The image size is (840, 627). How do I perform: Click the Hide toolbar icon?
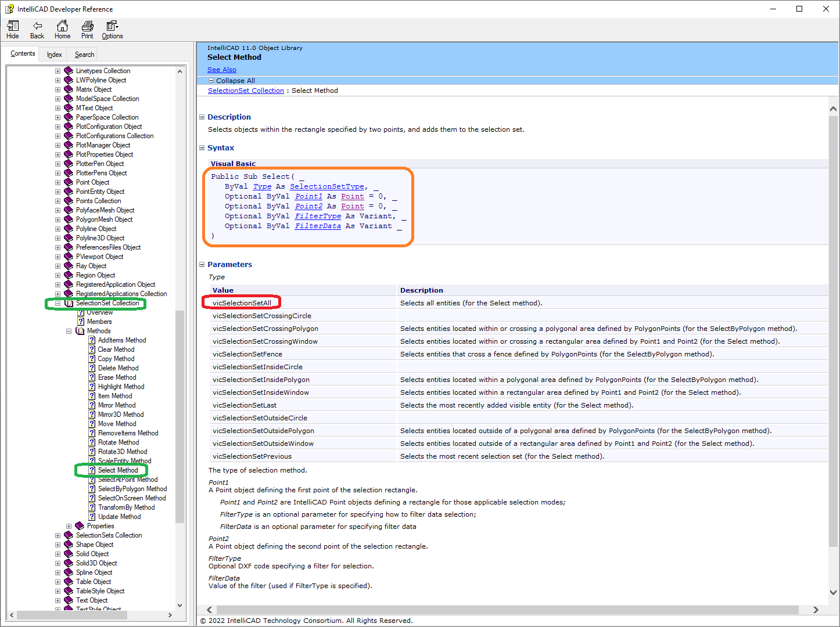click(13, 26)
